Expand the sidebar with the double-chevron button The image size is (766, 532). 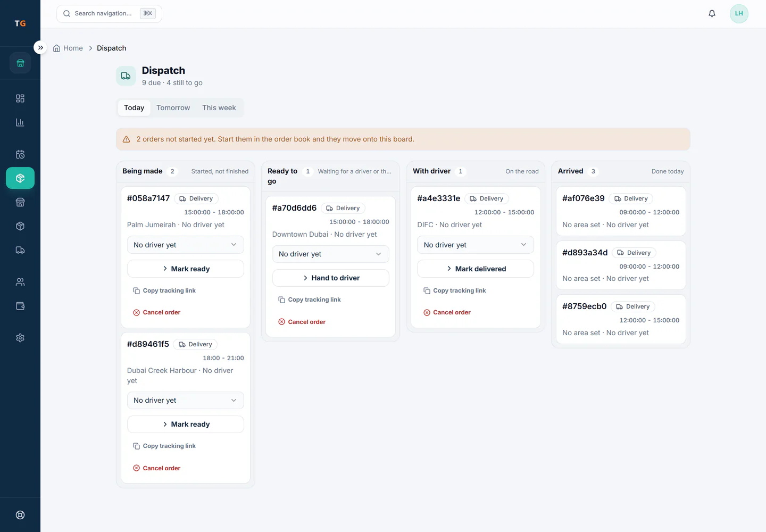pos(40,47)
